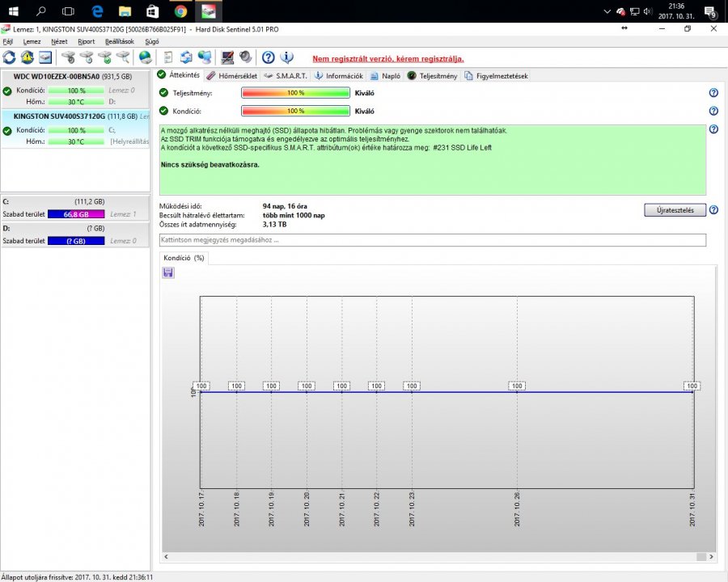Switch to the S.M.A.R.T. tab

pos(285,76)
